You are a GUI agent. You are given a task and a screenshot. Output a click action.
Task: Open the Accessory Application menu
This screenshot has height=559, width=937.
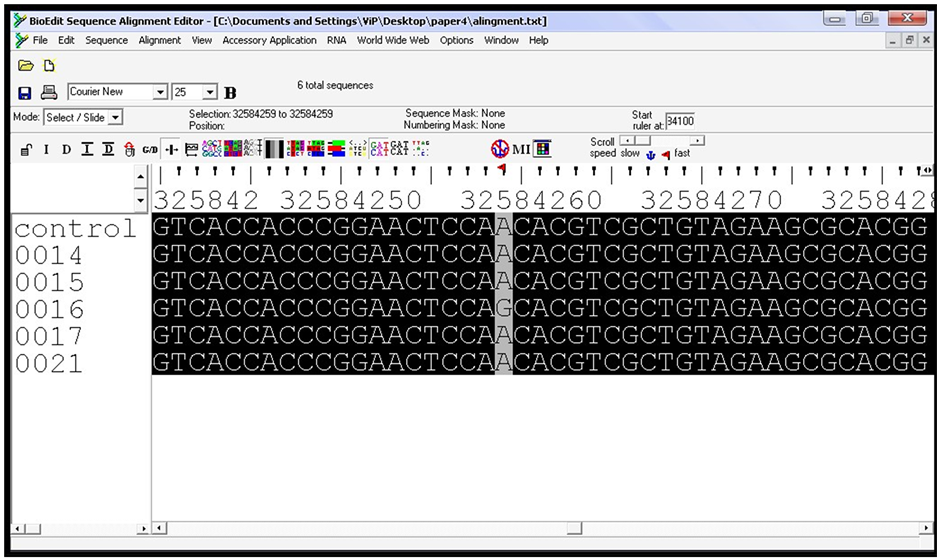269,40
